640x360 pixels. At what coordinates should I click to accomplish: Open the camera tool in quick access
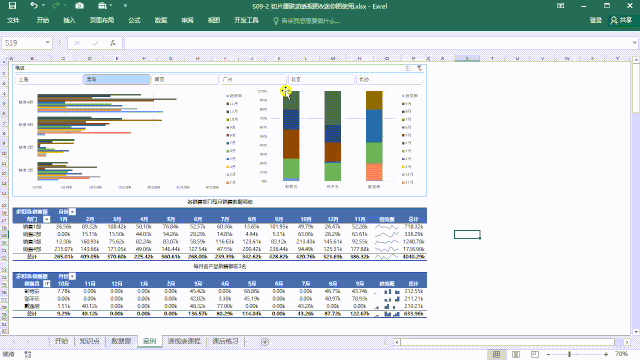(80, 6)
